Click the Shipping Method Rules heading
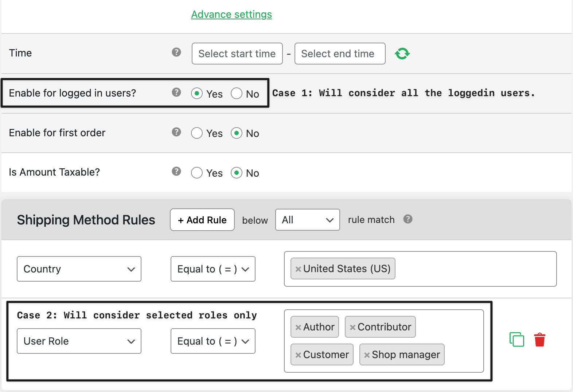 [x=86, y=220]
